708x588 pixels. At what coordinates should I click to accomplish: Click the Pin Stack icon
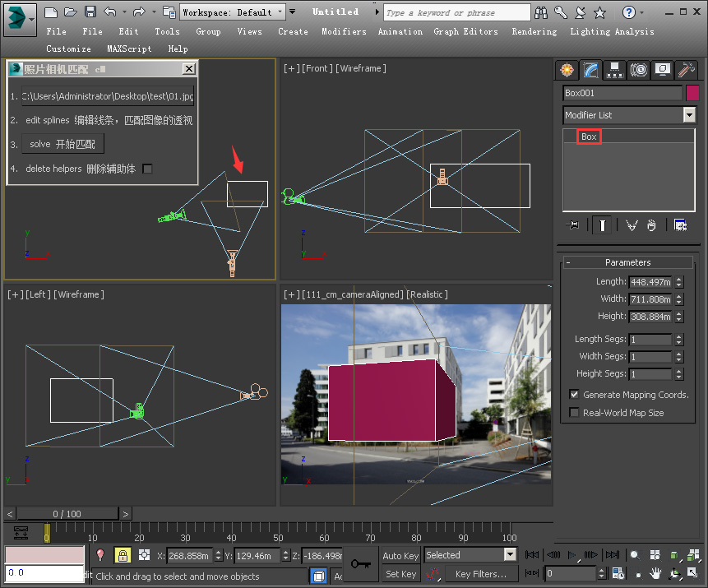[x=572, y=225]
